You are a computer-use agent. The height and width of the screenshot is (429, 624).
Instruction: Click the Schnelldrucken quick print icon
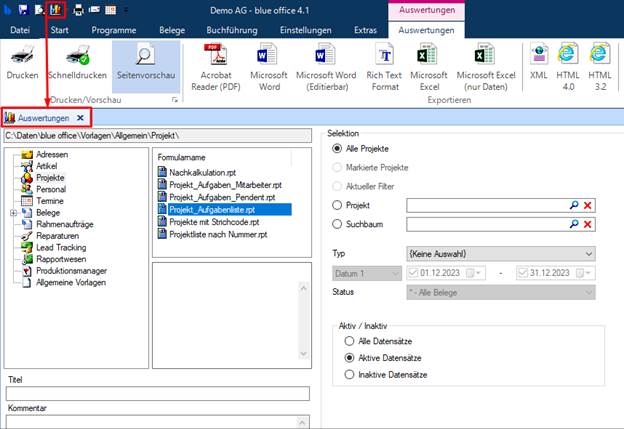pos(78,55)
